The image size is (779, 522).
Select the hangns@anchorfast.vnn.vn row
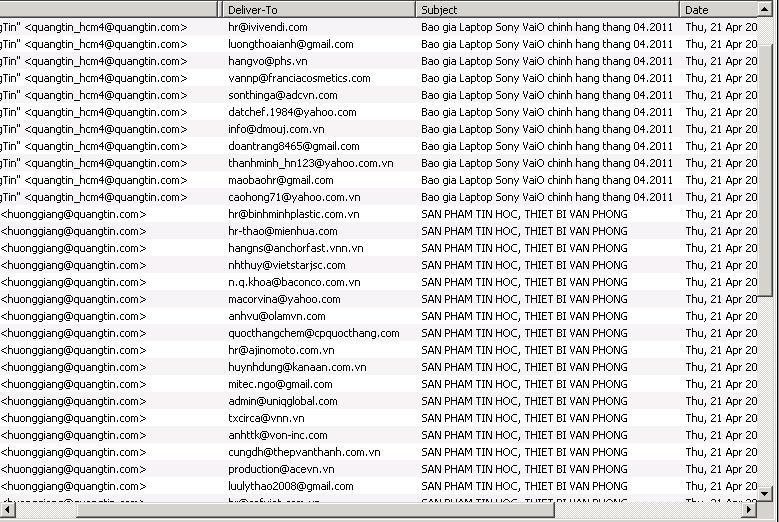coord(379,248)
